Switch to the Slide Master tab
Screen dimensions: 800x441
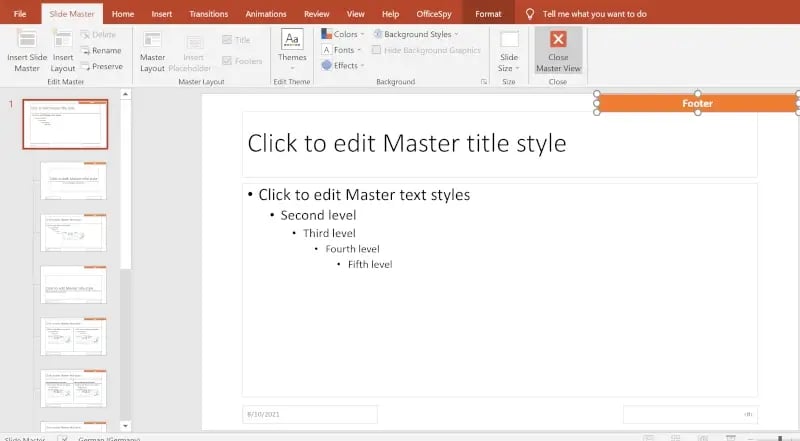pos(72,14)
